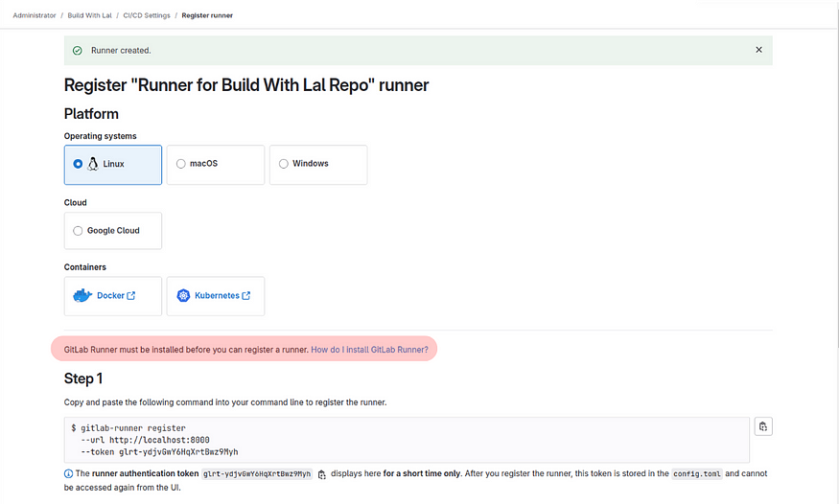Go to Administrator breadcrumb
This screenshot has width=839, height=504.
click(35, 15)
